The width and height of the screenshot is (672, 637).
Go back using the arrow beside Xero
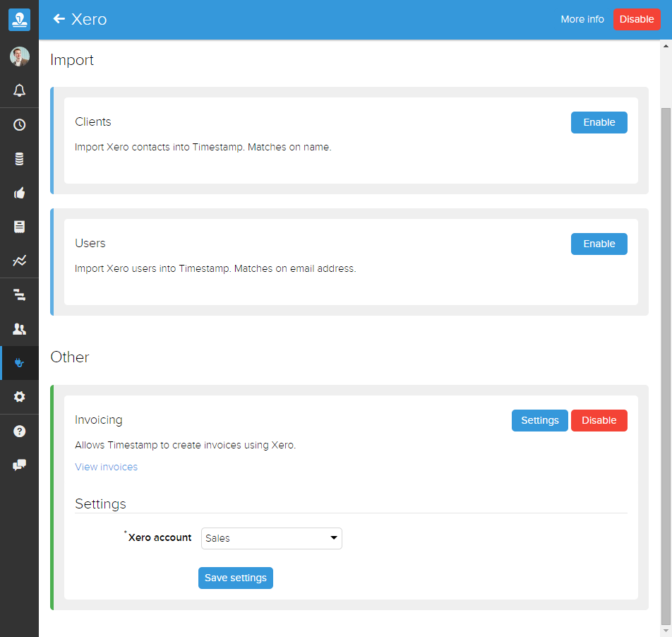click(x=59, y=19)
